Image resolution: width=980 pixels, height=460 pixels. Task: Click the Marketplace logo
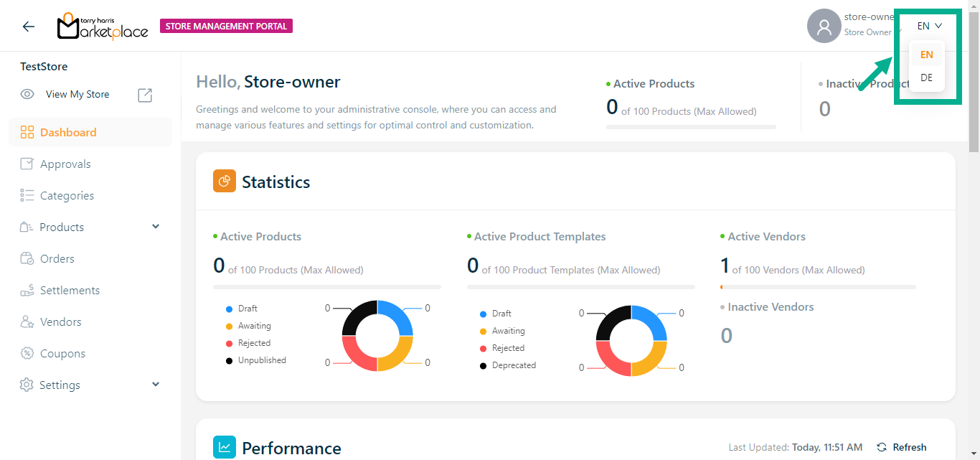click(x=103, y=27)
